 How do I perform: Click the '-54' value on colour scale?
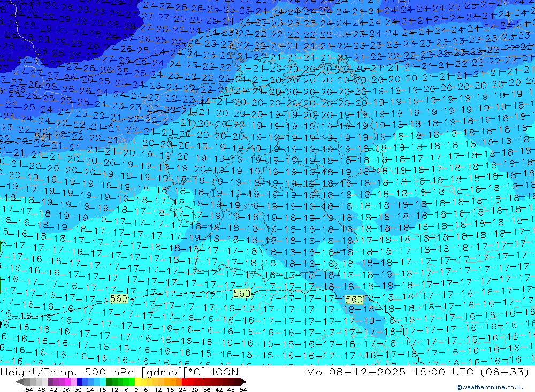pyautogui.click(x=26, y=390)
